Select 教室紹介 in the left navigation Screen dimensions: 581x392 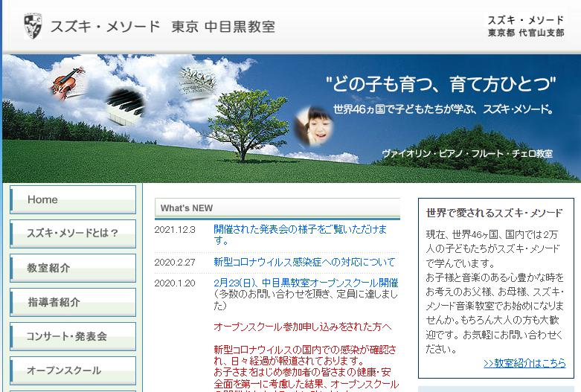tap(73, 268)
